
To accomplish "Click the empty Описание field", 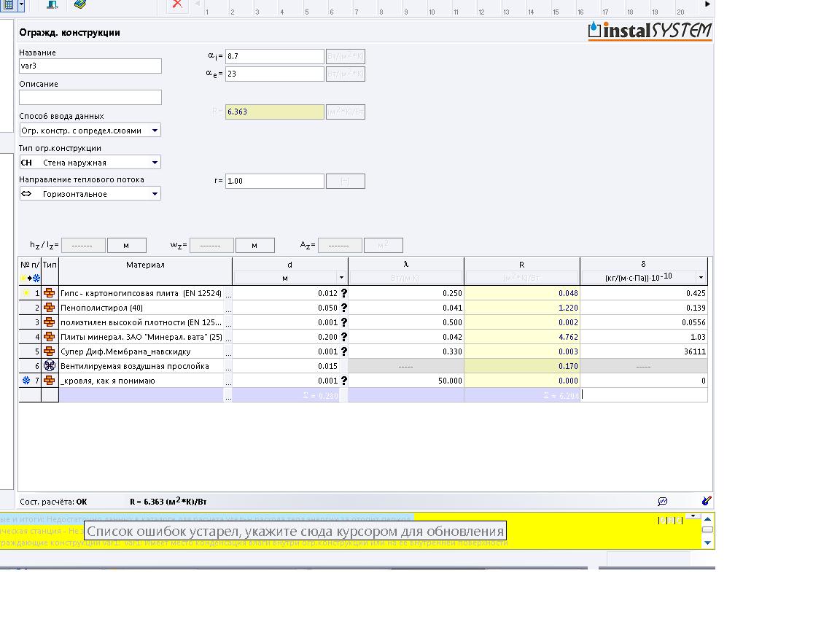I will point(90,98).
